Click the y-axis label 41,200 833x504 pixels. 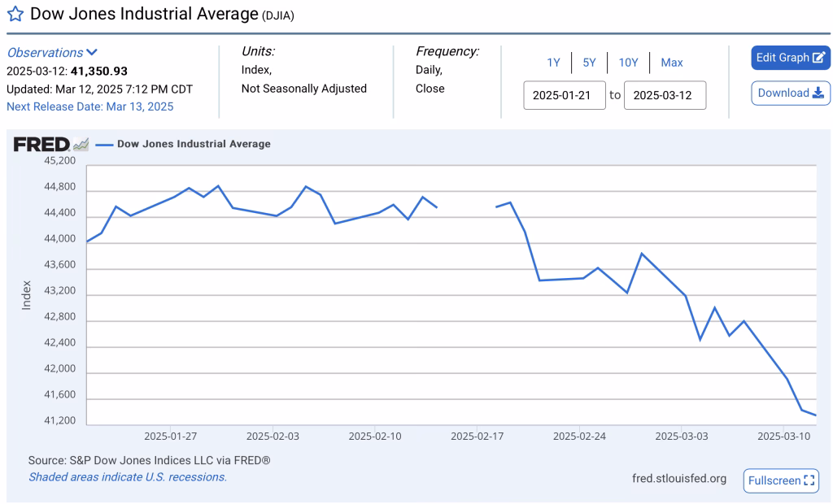pos(59,420)
